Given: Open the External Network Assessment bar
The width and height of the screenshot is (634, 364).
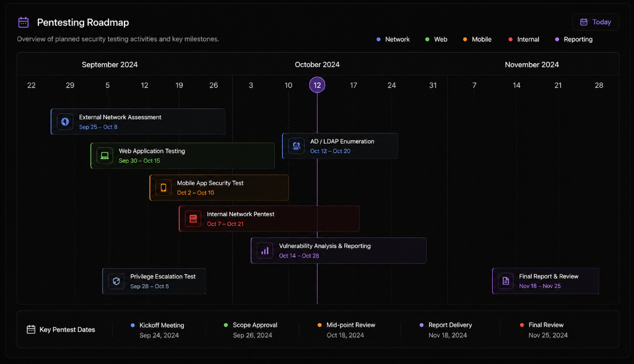Looking at the screenshot, I should click(x=138, y=121).
